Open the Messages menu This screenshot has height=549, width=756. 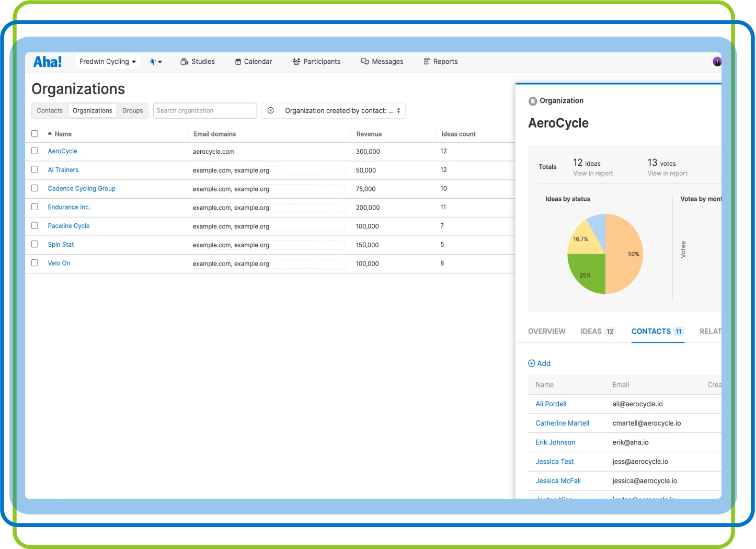pos(382,62)
